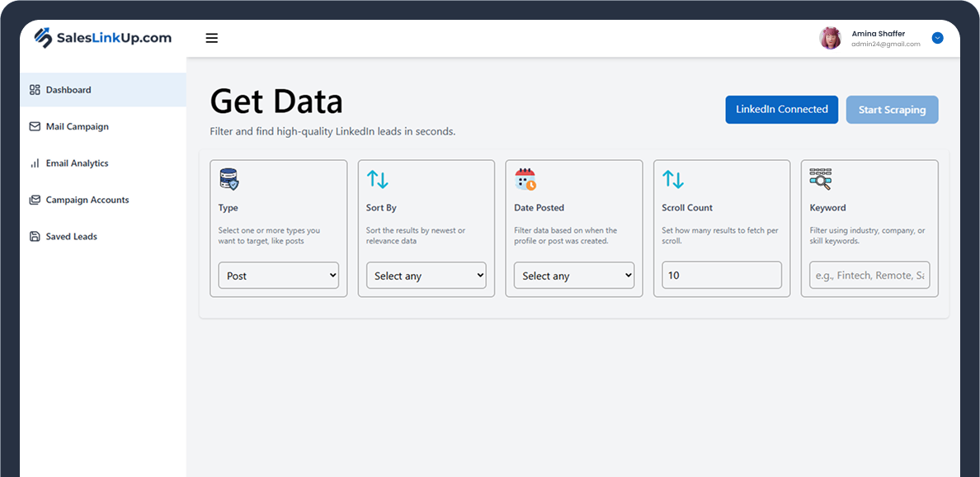Click the Date Posted calendar icon
Screen dimensions: 980x477
[525, 179]
